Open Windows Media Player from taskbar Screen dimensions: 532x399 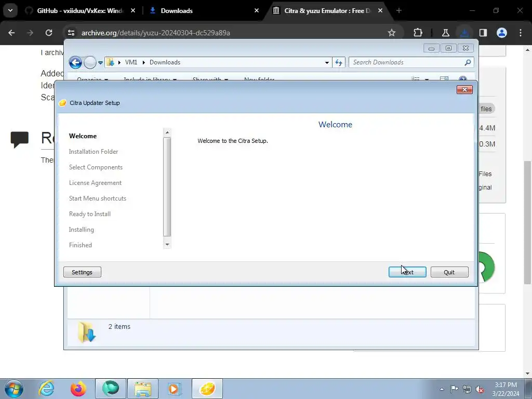(175, 389)
